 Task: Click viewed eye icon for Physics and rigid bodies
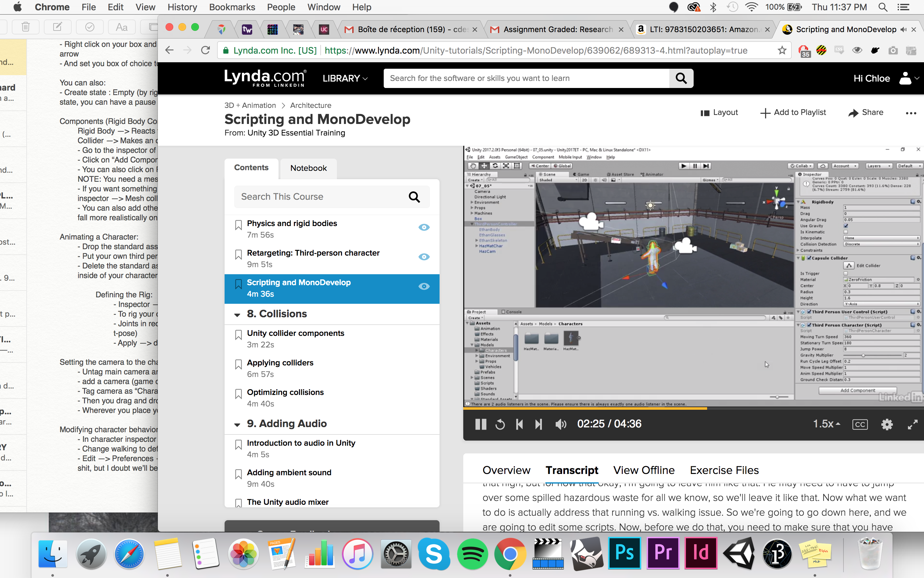[x=424, y=227]
